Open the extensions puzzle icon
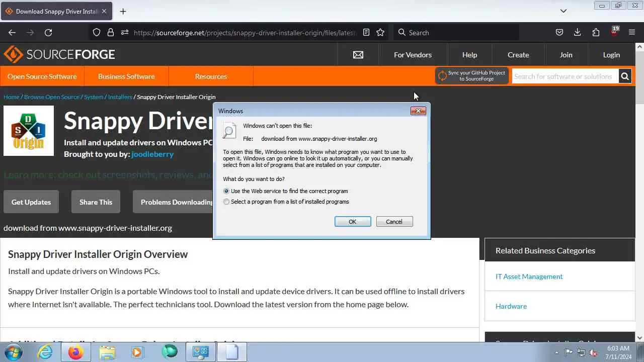Screen dimensions: 644x362 click(x=596, y=33)
